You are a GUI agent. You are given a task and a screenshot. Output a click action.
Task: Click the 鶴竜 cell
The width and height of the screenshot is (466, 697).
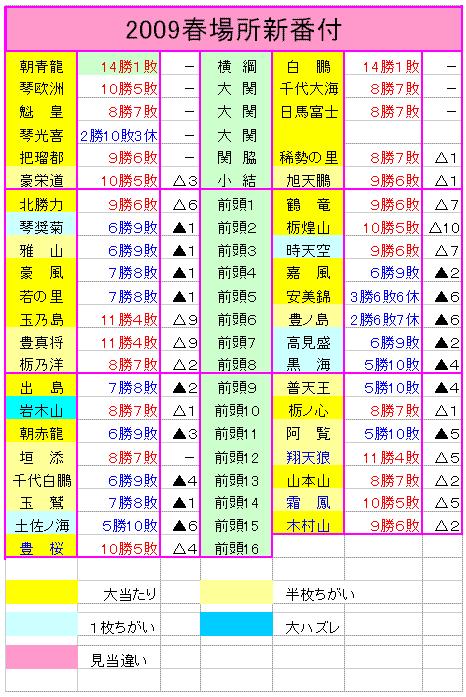pos(308,202)
